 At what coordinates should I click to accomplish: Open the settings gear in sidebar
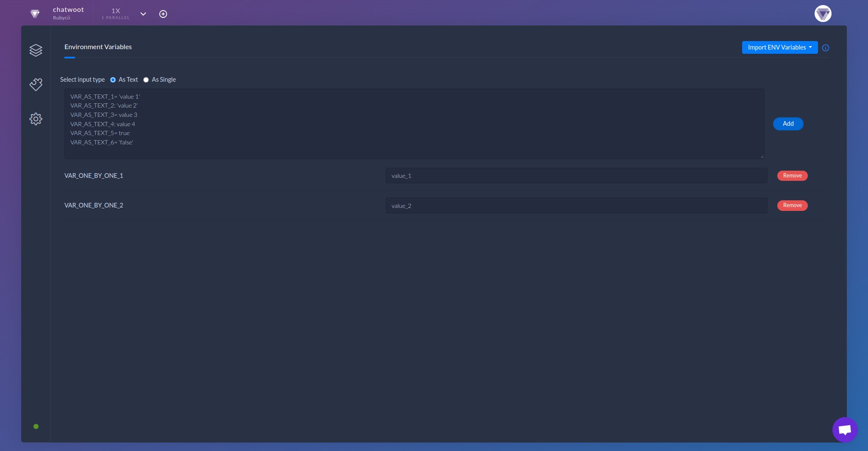click(36, 119)
